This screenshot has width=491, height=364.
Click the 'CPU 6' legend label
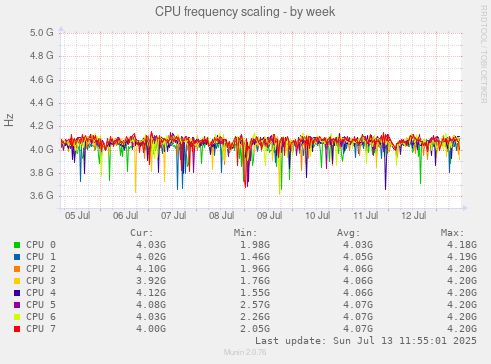pyautogui.click(x=41, y=317)
